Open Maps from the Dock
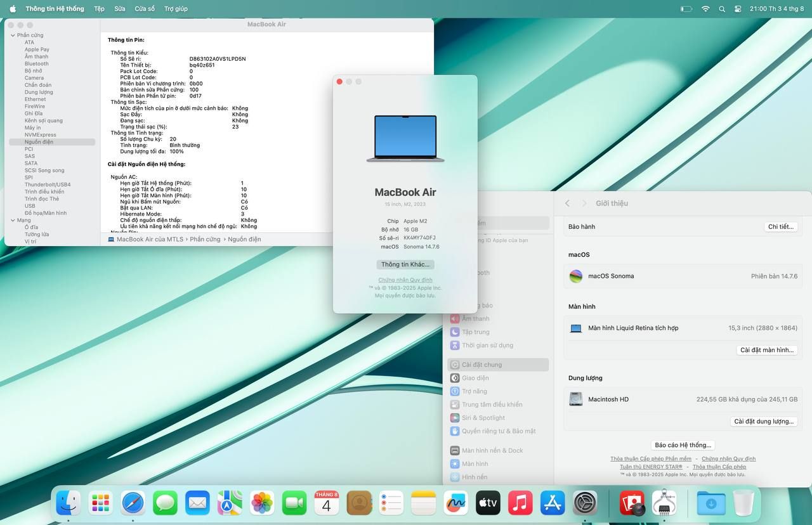Screen dimensions: 812x525 (230, 503)
